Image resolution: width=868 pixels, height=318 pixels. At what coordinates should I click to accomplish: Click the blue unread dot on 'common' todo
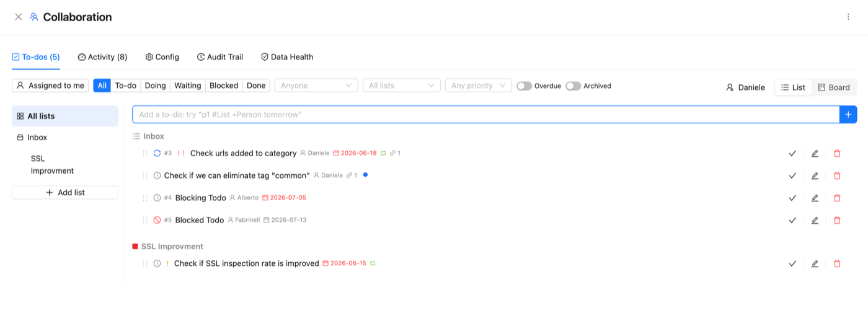[x=365, y=175]
